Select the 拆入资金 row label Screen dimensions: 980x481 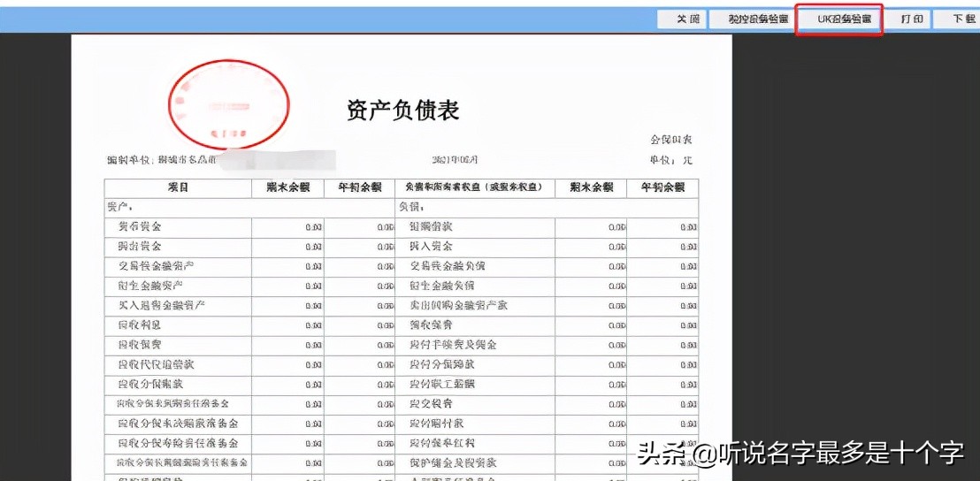coord(432,246)
